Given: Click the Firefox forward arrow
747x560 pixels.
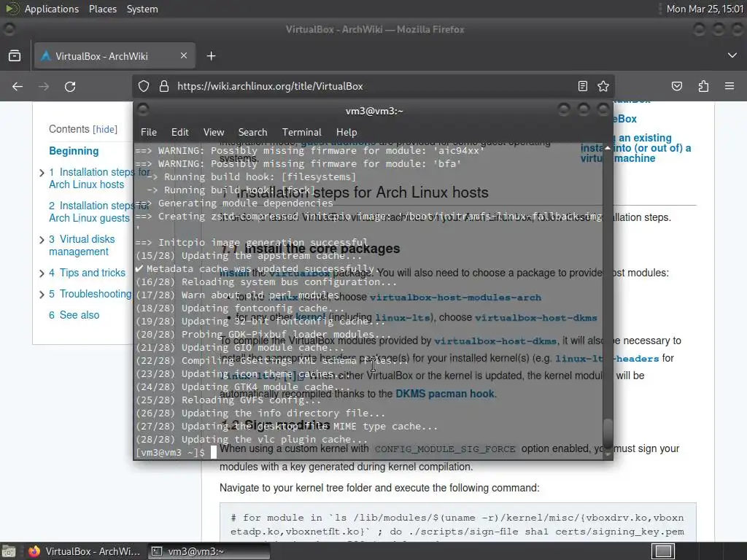Looking at the screenshot, I should click(44, 86).
